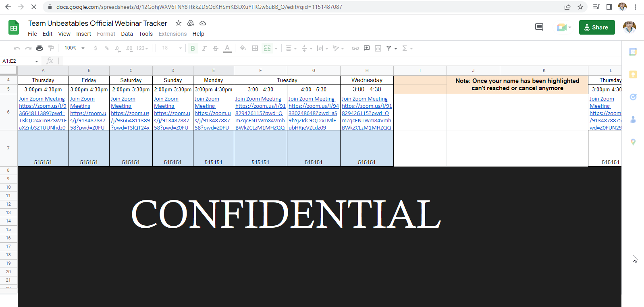Increase decimal places in the toolbar
The height and width of the screenshot is (307, 644).
pyautogui.click(x=129, y=48)
